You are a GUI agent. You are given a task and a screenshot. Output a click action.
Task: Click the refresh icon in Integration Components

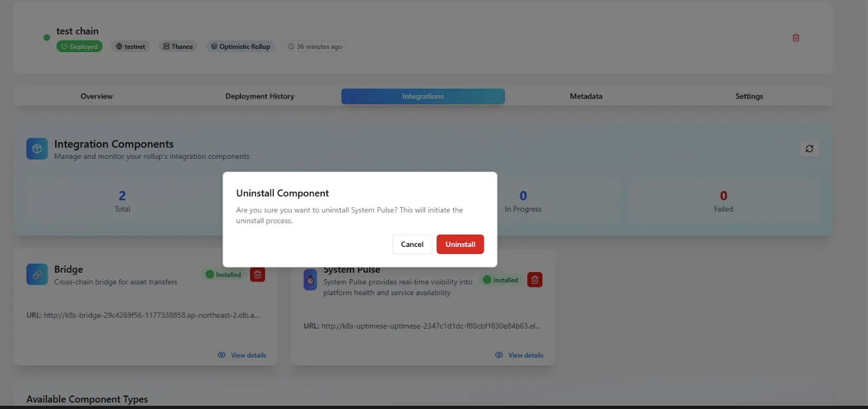pos(809,149)
